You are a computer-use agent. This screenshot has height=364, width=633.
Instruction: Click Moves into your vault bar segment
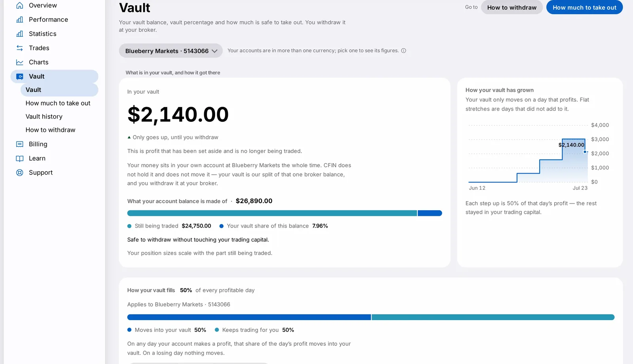249,317
